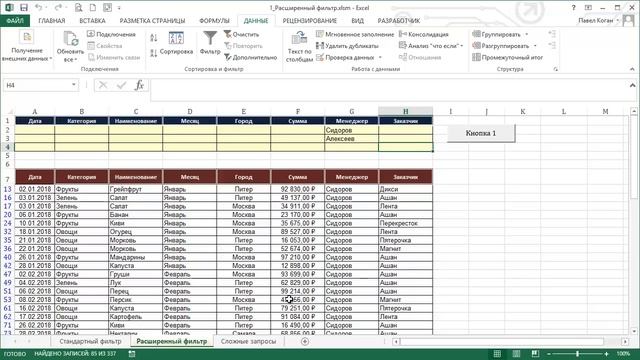Switch to Page Break preview icon
This screenshot has width=640, height=360.
coord(535,353)
